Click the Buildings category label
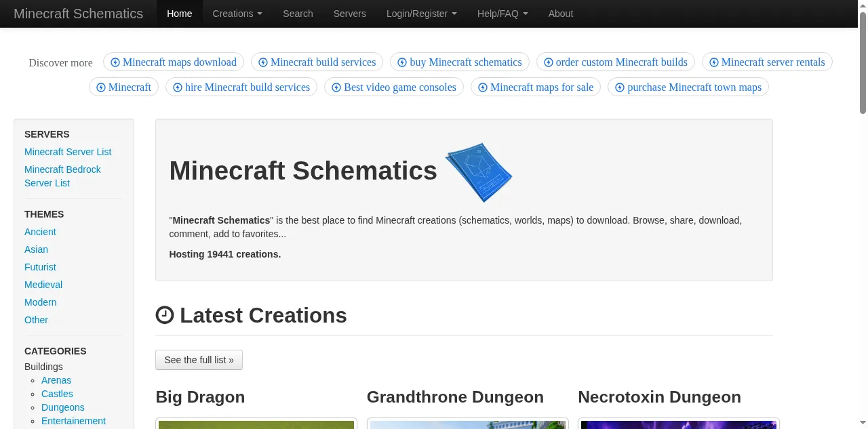The image size is (868, 429). tap(43, 367)
